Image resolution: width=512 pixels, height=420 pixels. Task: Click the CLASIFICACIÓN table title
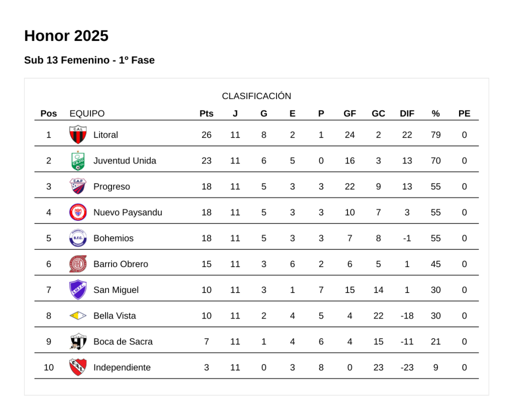pyautogui.click(x=256, y=96)
